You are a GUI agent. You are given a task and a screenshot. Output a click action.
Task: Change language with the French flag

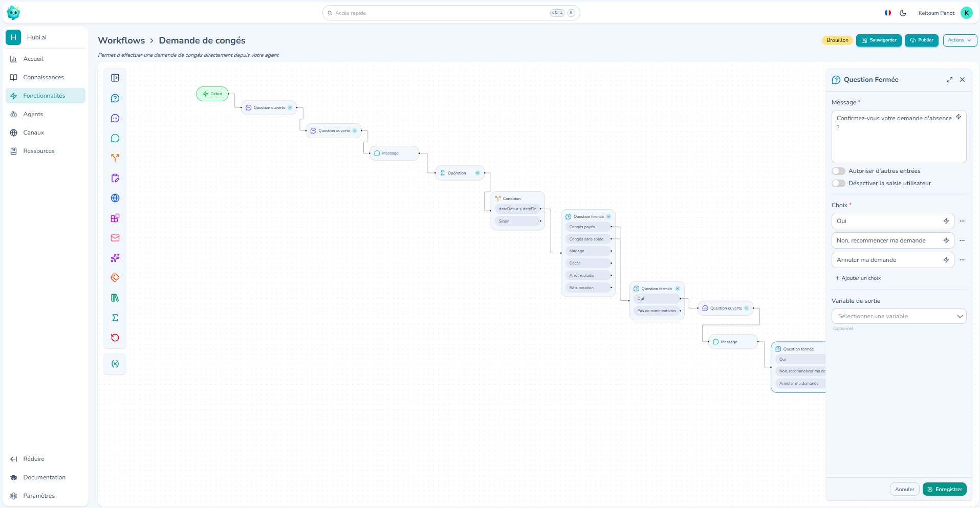tap(888, 13)
